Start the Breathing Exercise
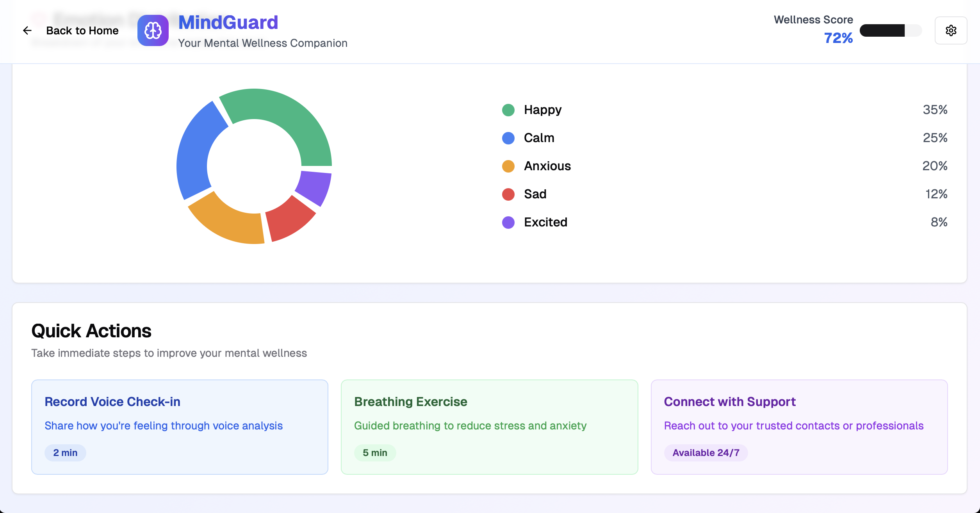This screenshot has height=513, width=980. coord(489,427)
